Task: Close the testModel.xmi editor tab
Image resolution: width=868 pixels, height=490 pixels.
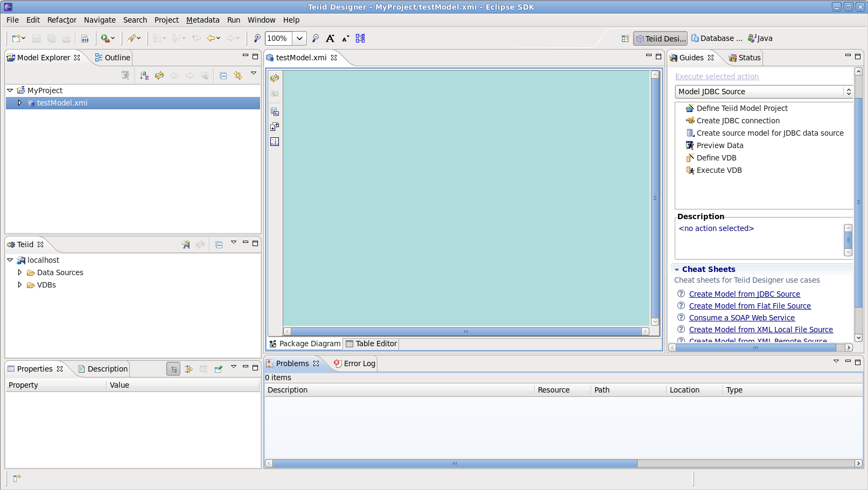Action: [334, 58]
